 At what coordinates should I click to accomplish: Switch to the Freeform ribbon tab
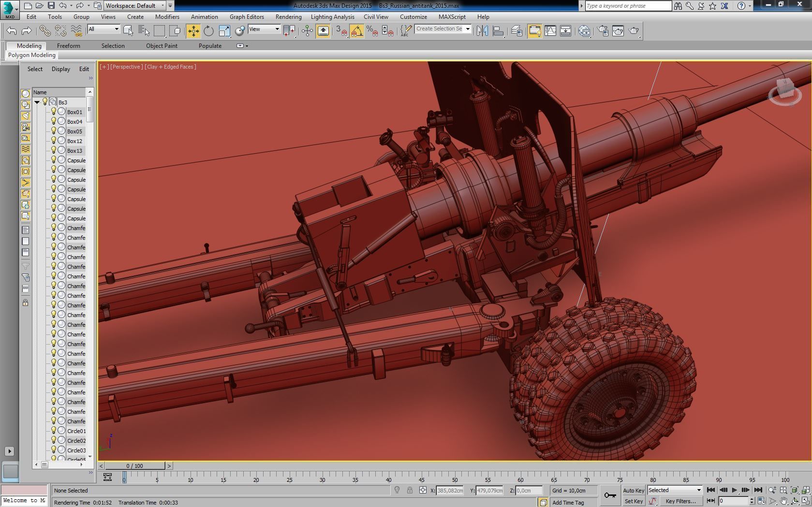69,46
